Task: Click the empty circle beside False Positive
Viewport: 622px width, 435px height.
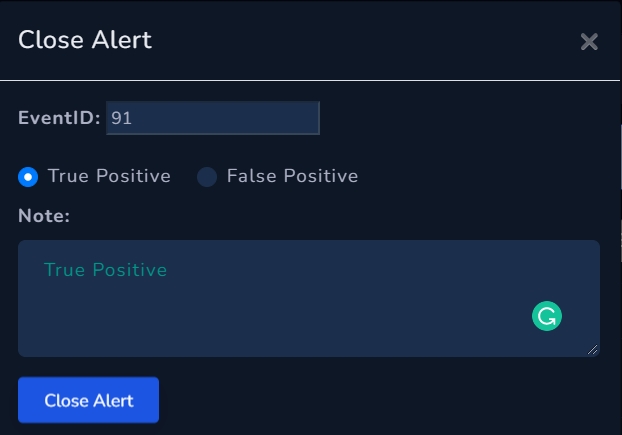Action: pos(207,177)
